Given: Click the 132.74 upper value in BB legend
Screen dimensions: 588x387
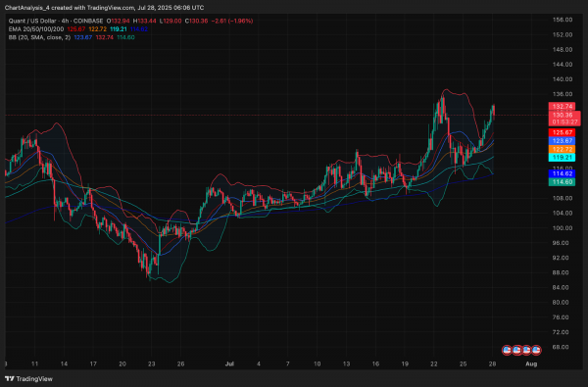Looking at the screenshot, I should click(x=104, y=37).
